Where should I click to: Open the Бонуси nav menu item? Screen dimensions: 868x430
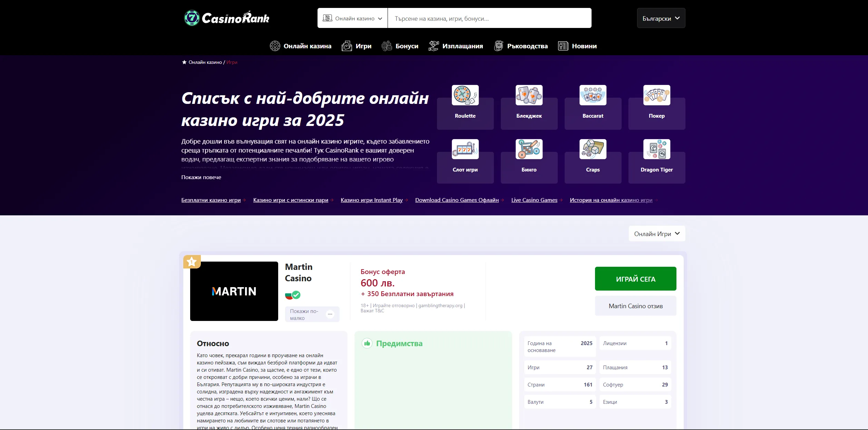(400, 46)
